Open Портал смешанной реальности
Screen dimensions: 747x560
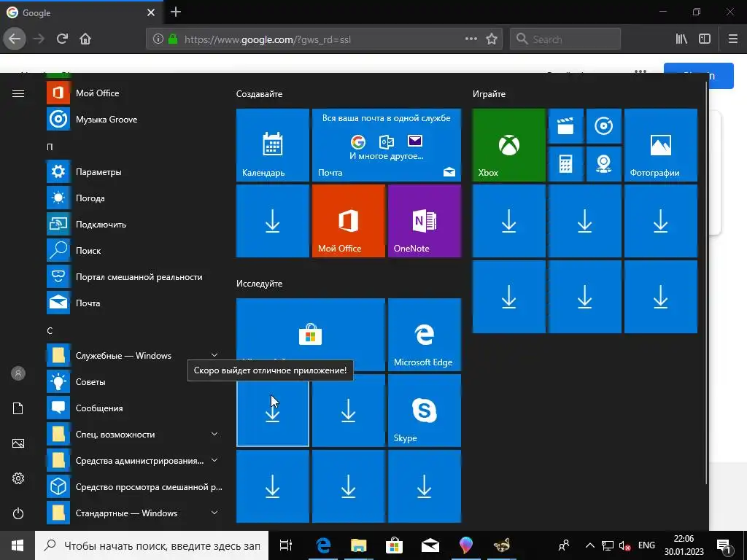point(135,276)
